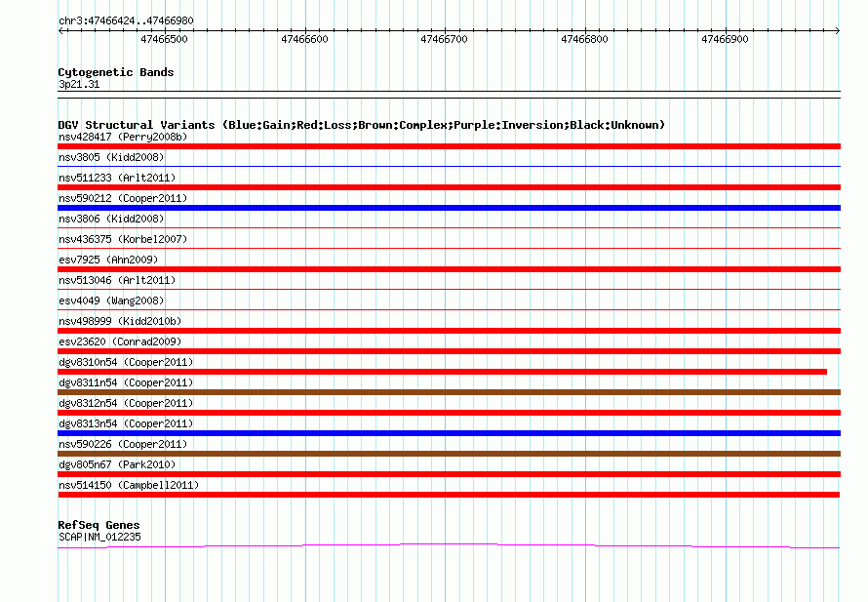Click the chr3:47466424..47466980 region label
This screenshot has height=602, width=868.
coord(126,21)
